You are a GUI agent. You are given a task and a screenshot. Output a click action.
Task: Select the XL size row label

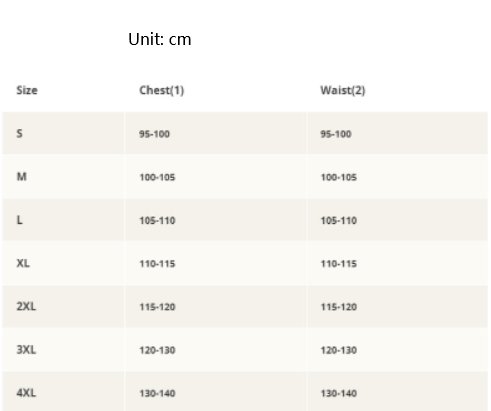23,263
